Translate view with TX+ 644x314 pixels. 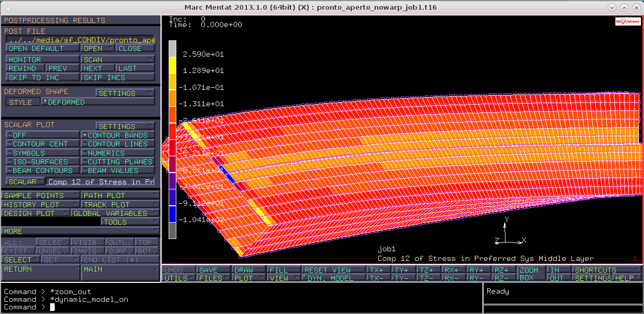click(x=379, y=270)
